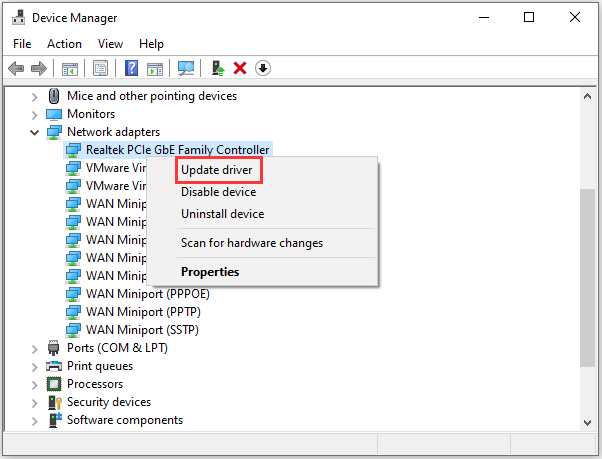Screen dimensions: 602x459
Task: Open the Action menu
Action: (x=64, y=44)
